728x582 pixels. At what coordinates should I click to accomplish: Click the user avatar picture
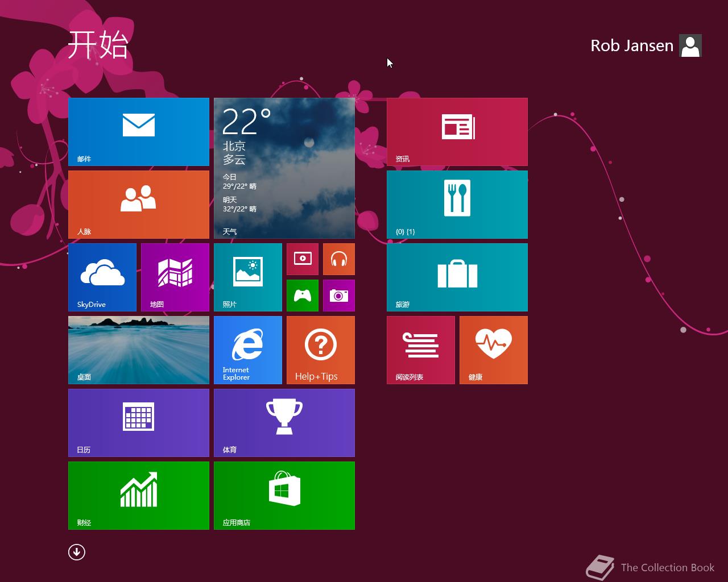690,45
